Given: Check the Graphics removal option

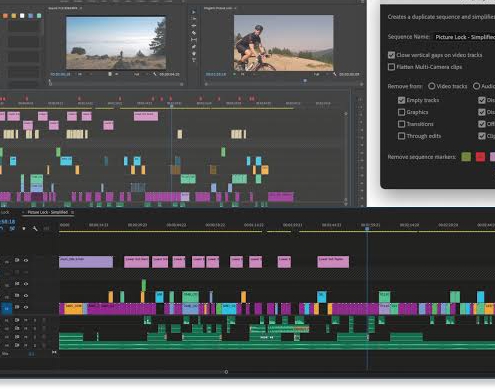Looking at the screenshot, I should pos(401,112).
